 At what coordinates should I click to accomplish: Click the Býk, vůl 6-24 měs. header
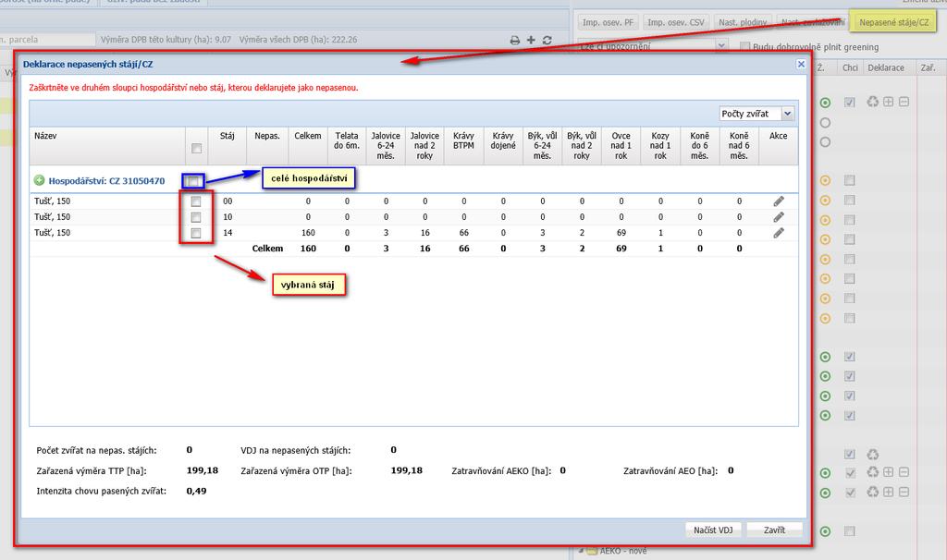pyautogui.click(x=542, y=145)
